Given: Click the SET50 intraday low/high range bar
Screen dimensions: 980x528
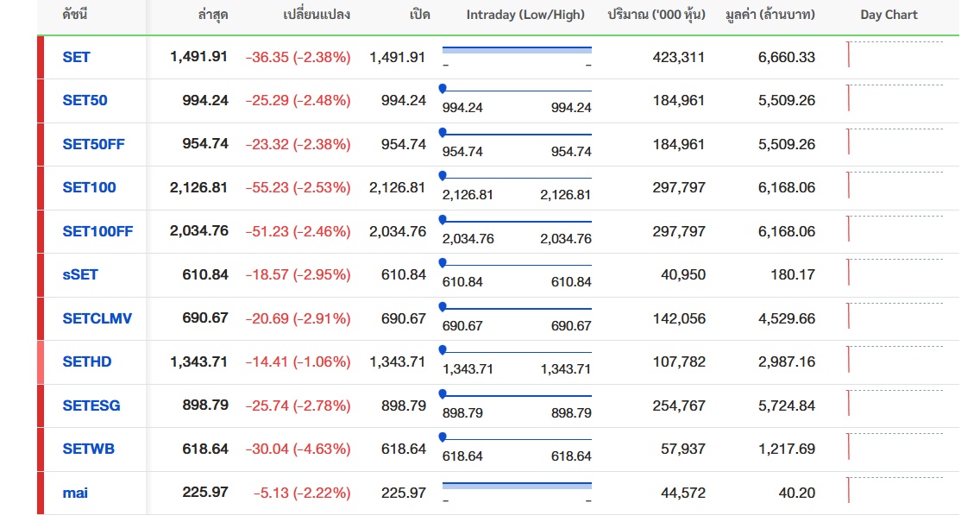Looking at the screenshot, I should tap(517, 90).
